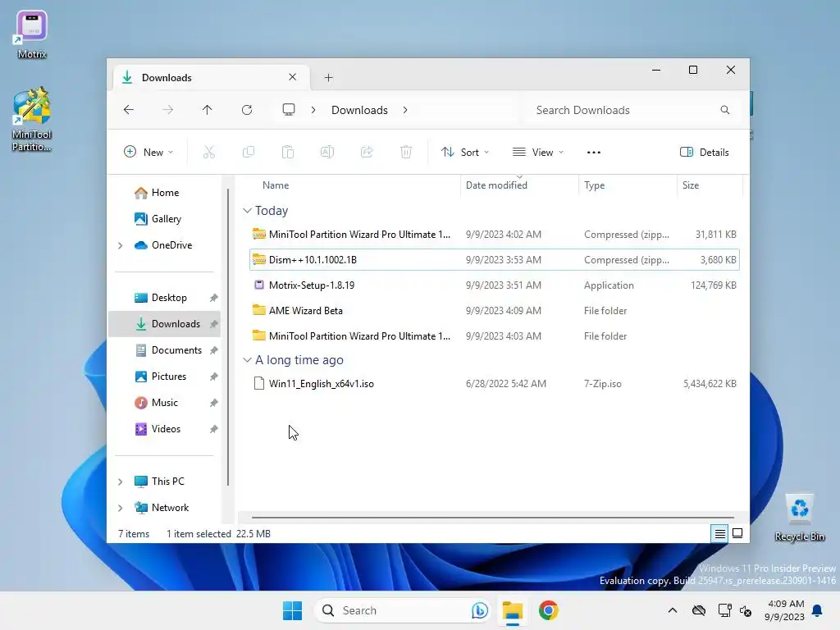840x630 pixels.
Task: Click the PC icon in address bar
Action: 289,110
